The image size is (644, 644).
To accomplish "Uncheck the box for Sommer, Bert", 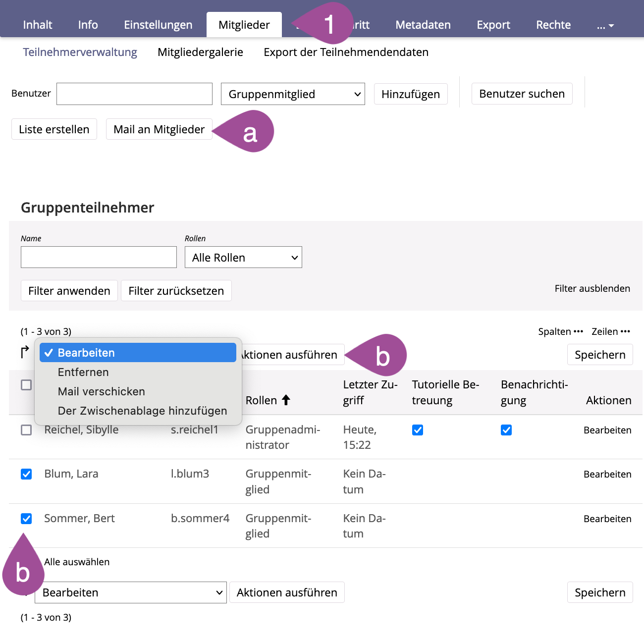I will 26,519.
